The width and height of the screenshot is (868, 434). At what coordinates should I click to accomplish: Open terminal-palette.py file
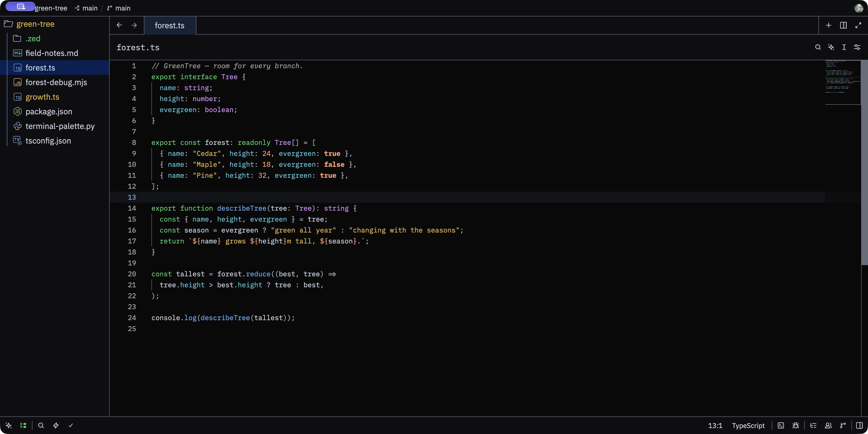(55, 126)
